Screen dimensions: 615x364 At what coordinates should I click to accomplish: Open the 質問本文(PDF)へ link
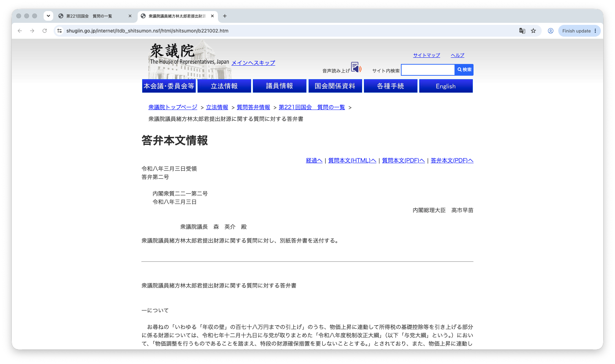tap(403, 160)
